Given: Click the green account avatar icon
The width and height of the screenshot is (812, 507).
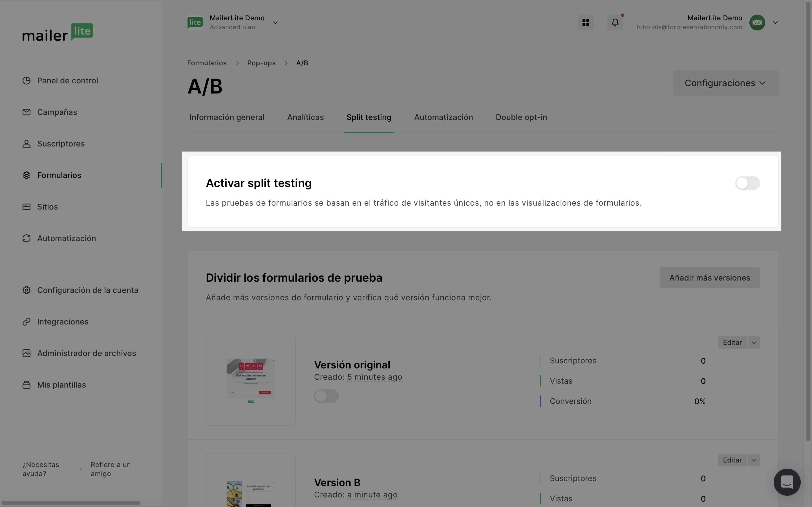Looking at the screenshot, I should [x=757, y=23].
